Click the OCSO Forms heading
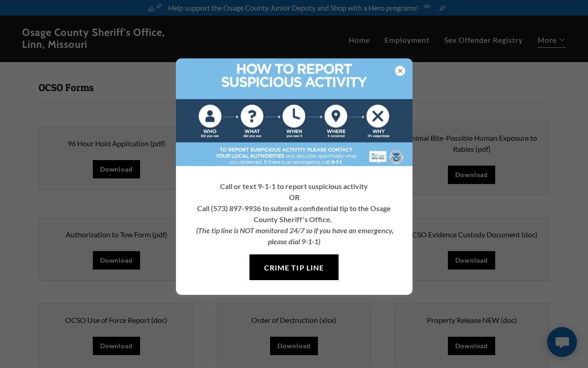 pos(66,88)
